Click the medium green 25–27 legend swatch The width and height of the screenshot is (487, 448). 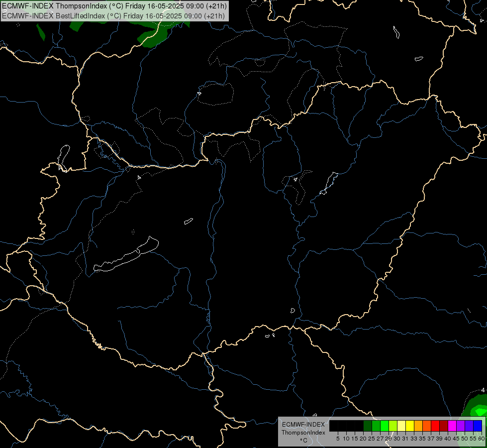click(x=376, y=426)
